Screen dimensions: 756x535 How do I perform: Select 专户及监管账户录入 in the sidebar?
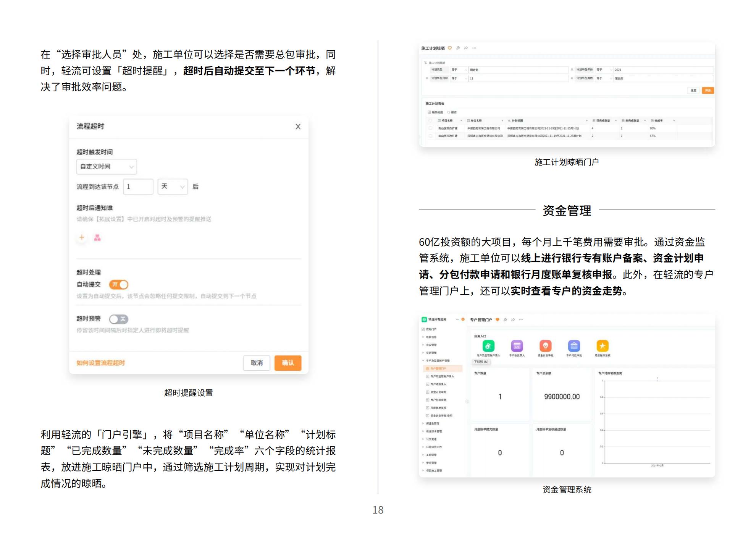point(440,376)
